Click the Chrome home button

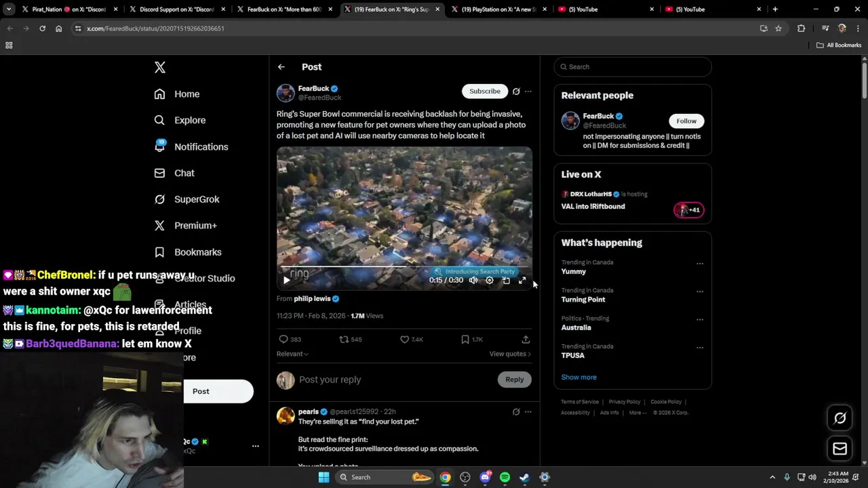tap(58, 28)
